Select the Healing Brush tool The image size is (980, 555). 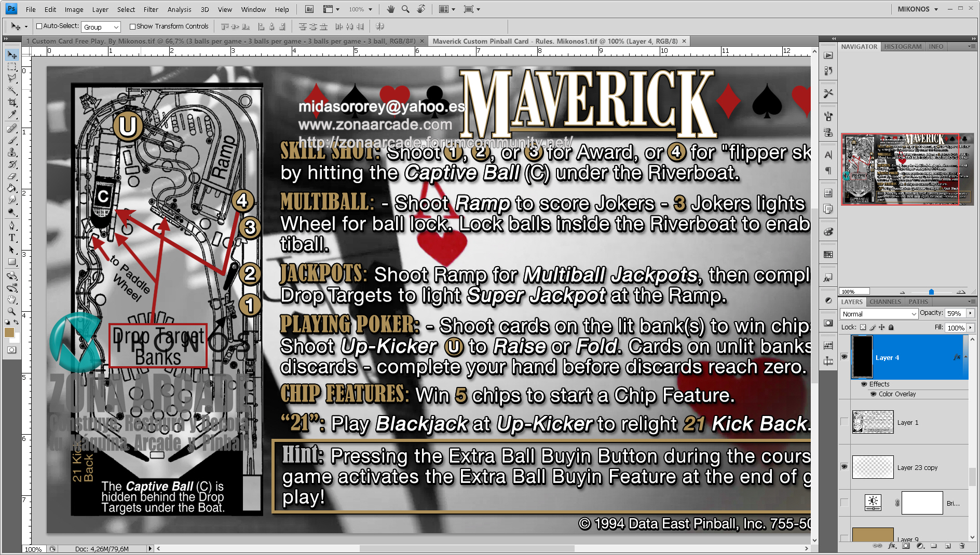(11, 128)
